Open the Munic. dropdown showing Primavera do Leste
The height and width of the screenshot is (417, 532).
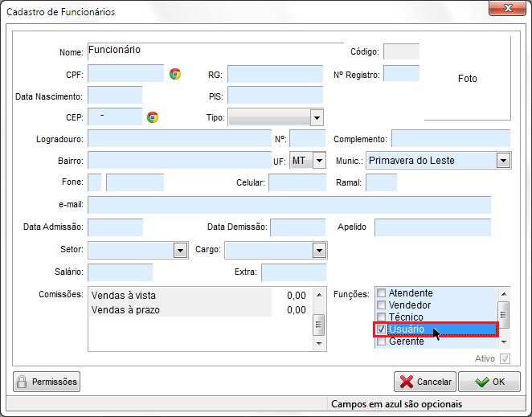point(503,161)
